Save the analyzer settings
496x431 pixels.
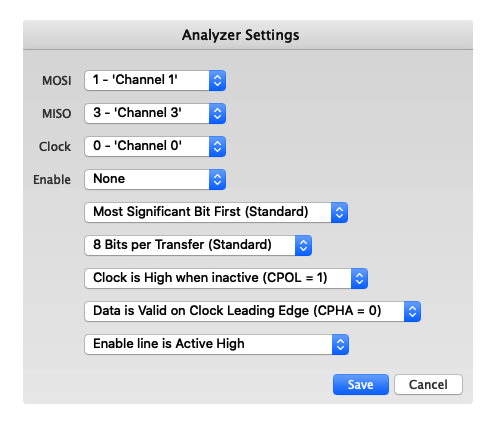point(361,384)
